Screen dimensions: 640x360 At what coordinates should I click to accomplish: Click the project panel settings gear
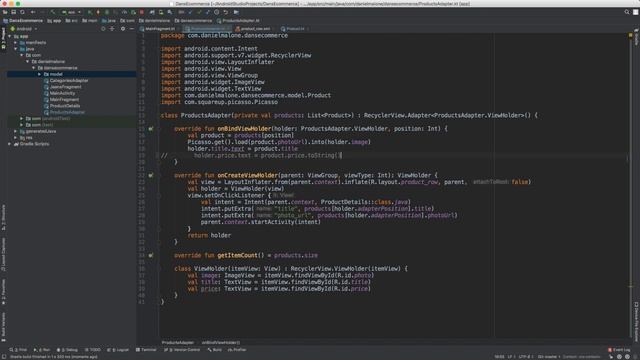point(123,29)
